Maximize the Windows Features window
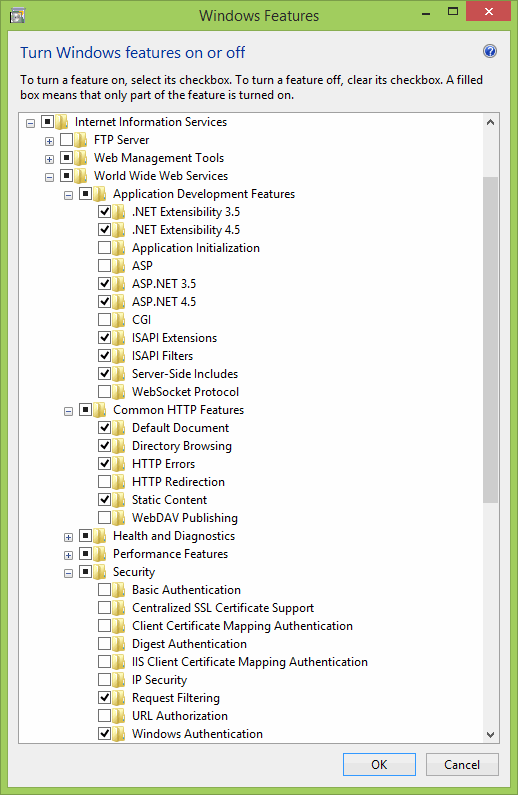This screenshot has width=518, height=795. click(x=453, y=11)
